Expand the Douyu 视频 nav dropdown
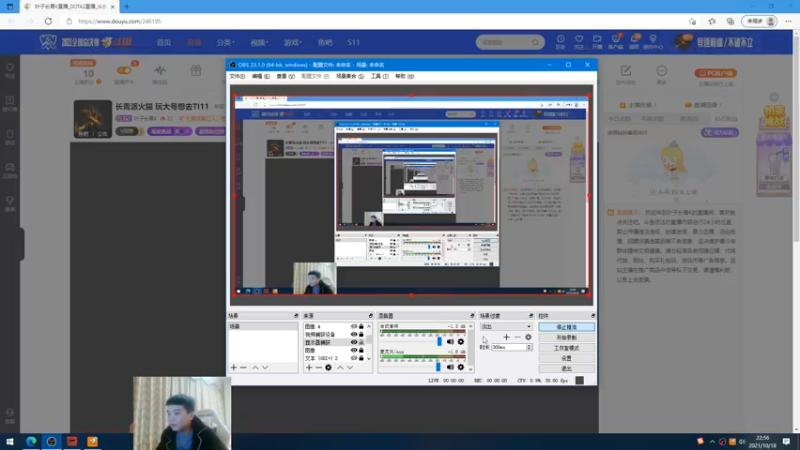 coord(259,42)
